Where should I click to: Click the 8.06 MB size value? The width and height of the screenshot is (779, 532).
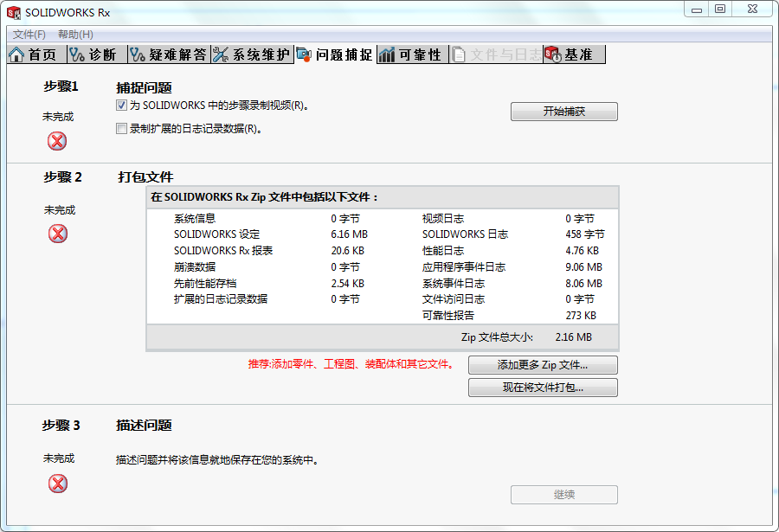583,284
